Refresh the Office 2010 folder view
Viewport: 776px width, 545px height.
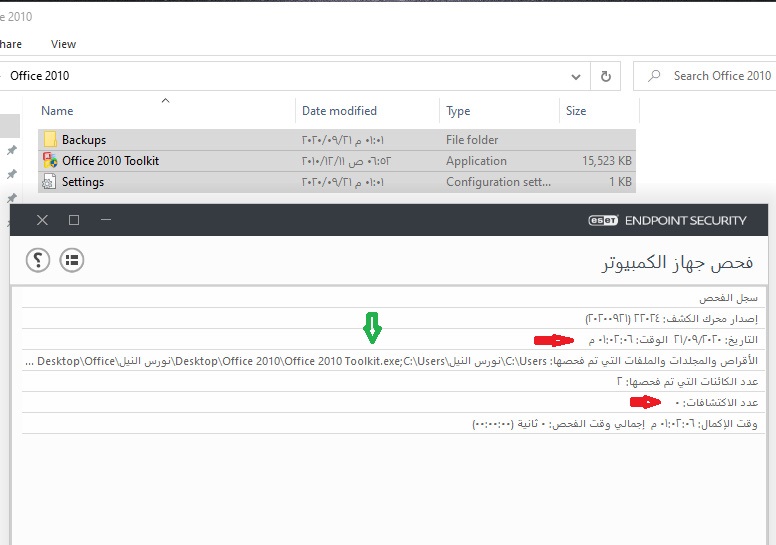point(605,76)
